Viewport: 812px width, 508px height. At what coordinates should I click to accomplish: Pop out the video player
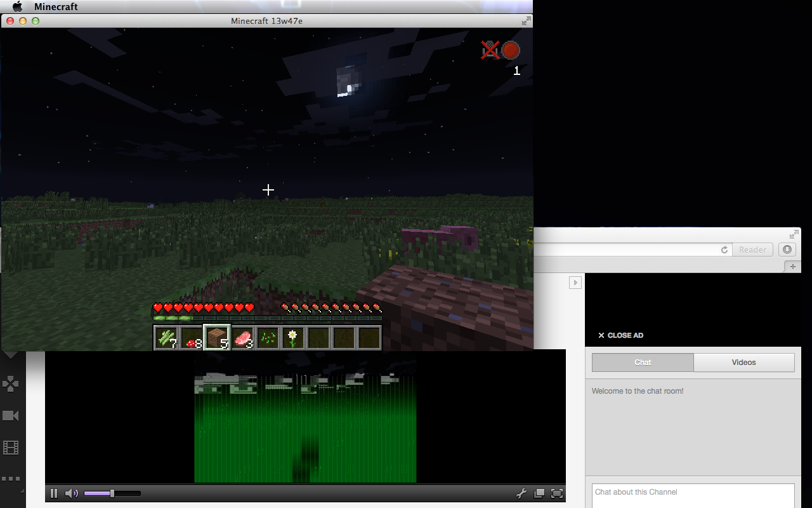pyautogui.click(x=539, y=493)
